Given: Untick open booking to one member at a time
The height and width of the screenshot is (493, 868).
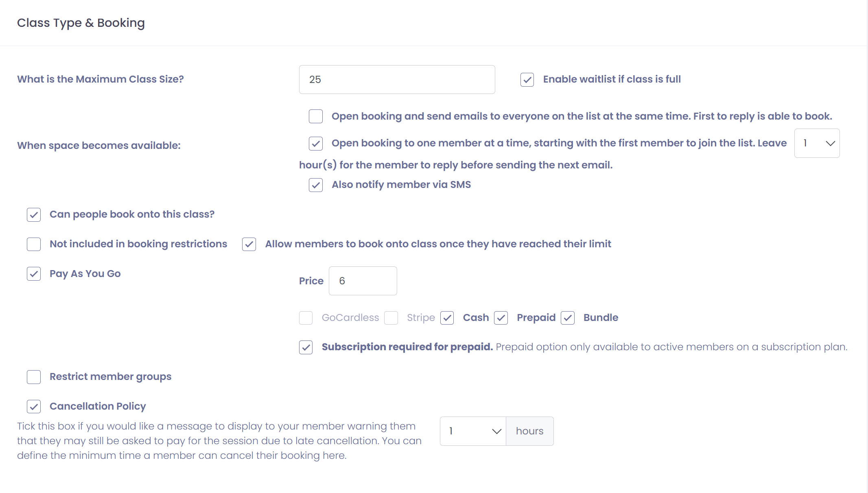Looking at the screenshot, I should tap(316, 143).
